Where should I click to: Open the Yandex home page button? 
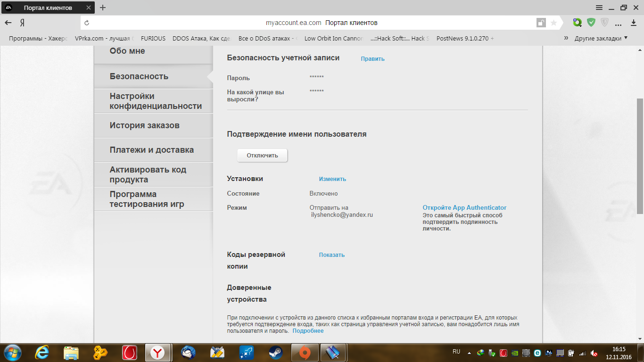(x=22, y=23)
